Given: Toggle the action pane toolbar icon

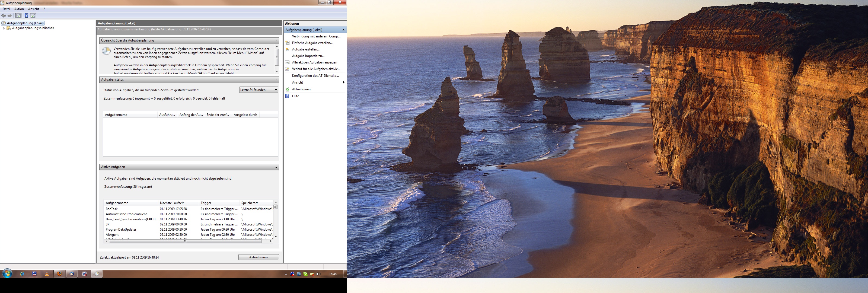Looking at the screenshot, I should pos(33,15).
